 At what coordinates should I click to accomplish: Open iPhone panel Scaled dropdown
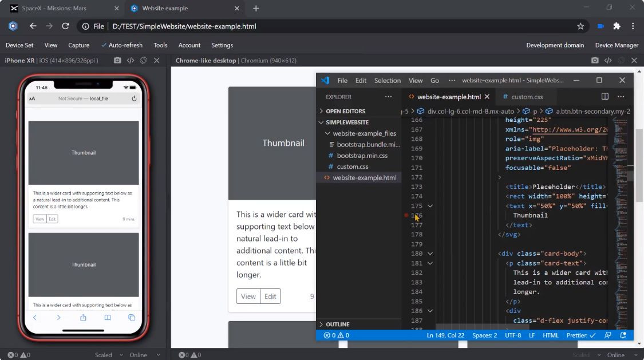point(109,355)
